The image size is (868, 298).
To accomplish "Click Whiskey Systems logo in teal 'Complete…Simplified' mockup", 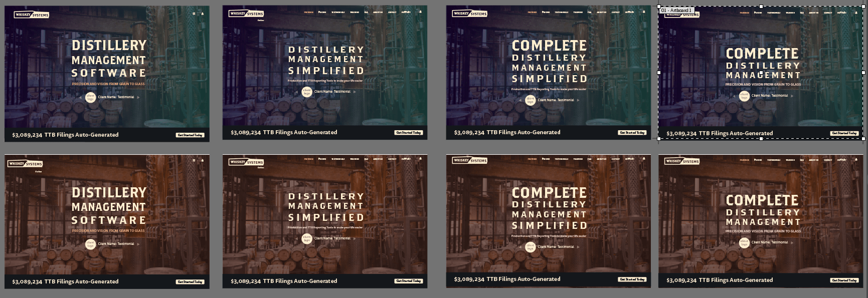I will 470,14.
